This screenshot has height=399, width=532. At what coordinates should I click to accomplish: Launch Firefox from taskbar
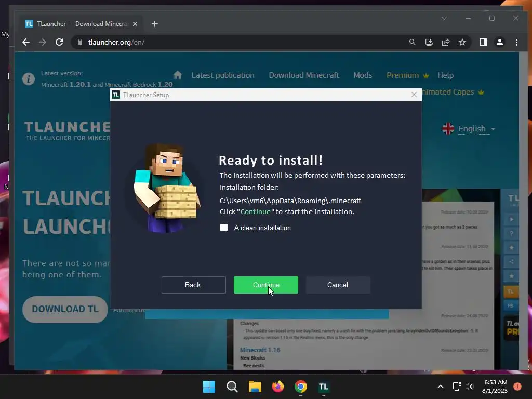pyautogui.click(x=278, y=387)
